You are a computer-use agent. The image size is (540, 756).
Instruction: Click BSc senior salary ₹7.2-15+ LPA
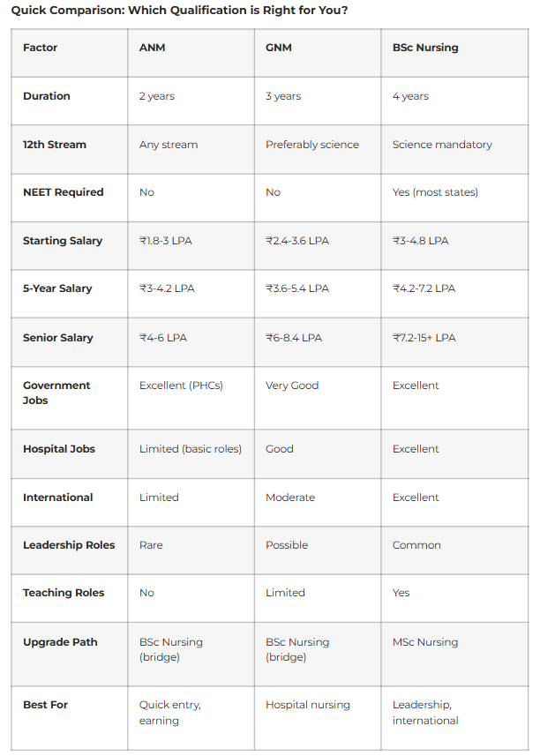pyautogui.click(x=424, y=338)
